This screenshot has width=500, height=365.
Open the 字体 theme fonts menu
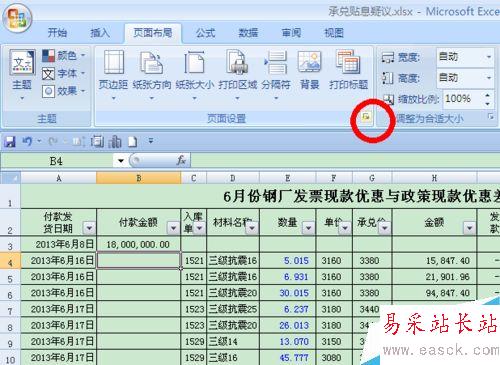click(64, 73)
